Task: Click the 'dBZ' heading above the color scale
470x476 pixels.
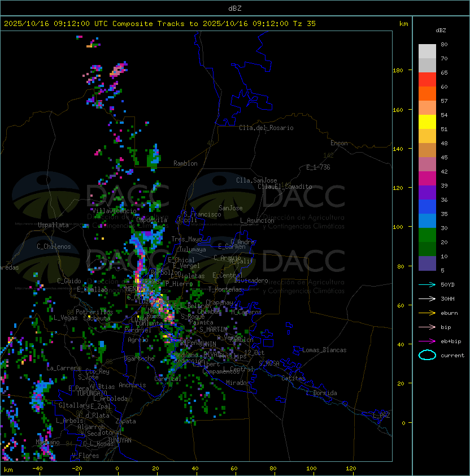Action: coord(441,31)
